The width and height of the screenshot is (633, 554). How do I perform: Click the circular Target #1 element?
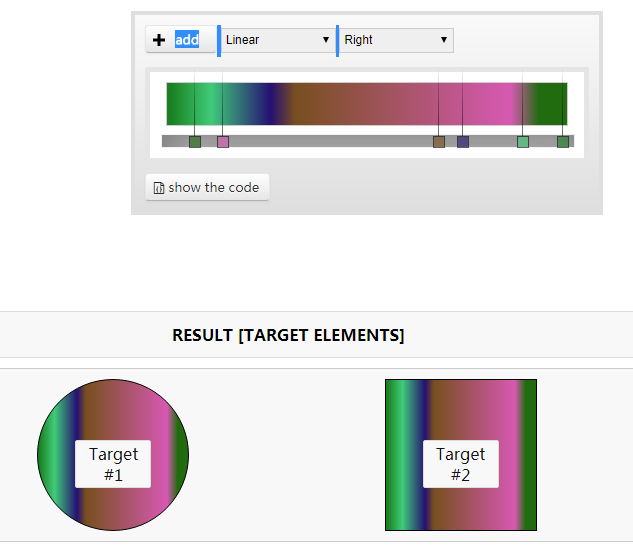pyautogui.click(x=113, y=455)
